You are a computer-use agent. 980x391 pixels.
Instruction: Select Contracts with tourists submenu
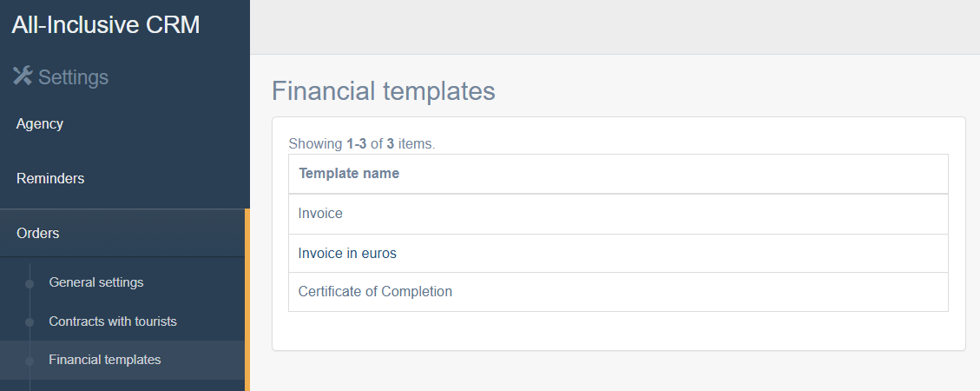click(113, 321)
